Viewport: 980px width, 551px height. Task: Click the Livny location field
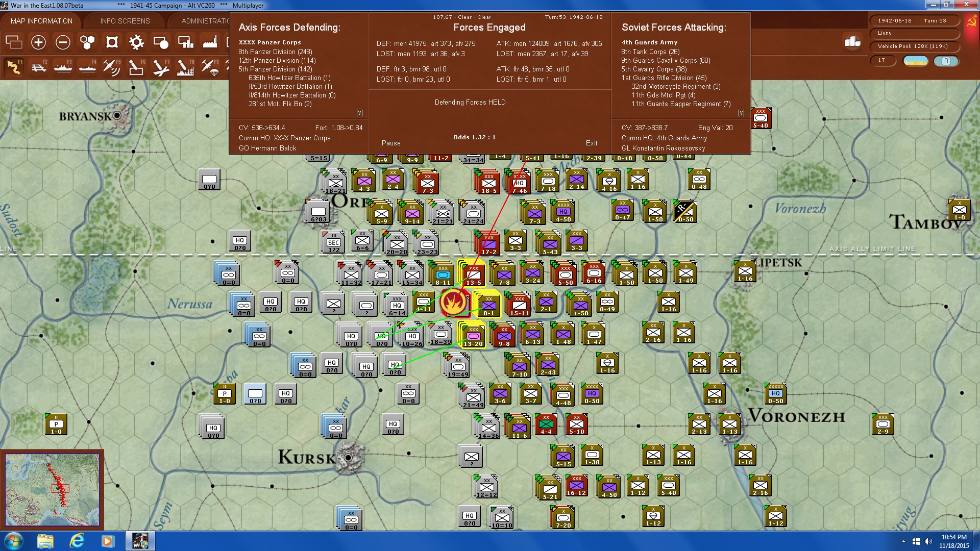914,33
